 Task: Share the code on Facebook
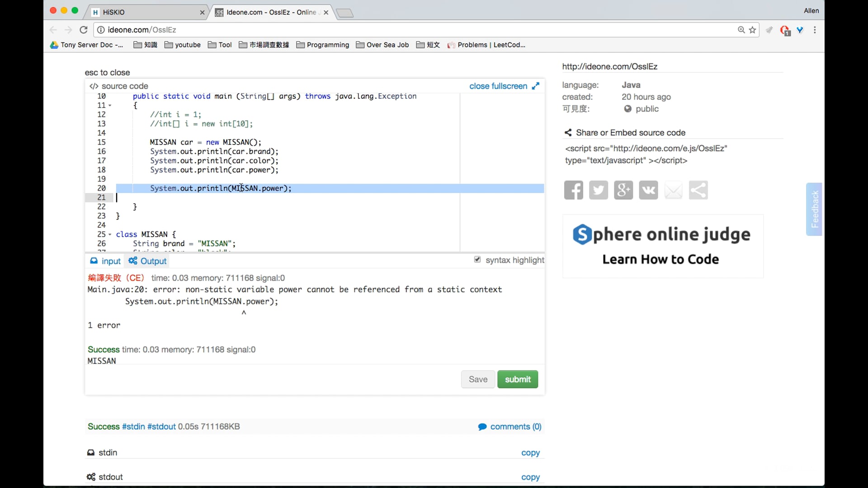573,190
